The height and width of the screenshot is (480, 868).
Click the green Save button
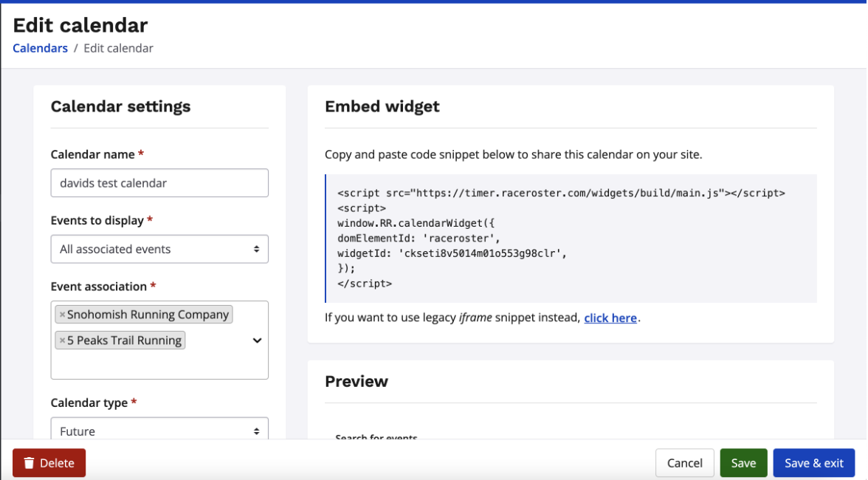pyautogui.click(x=743, y=463)
